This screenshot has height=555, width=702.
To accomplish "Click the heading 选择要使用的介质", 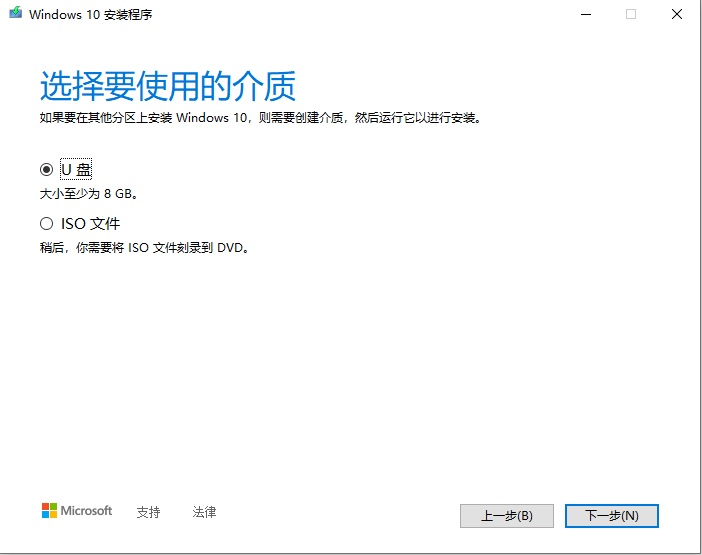I will pos(168,86).
